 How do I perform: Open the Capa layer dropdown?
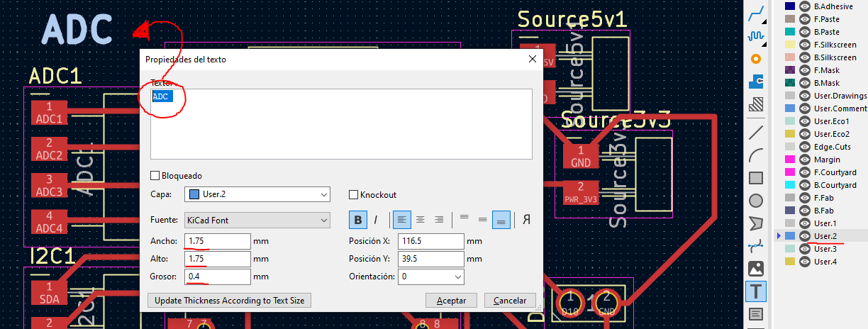pyautogui.click(x=257, y=194)
